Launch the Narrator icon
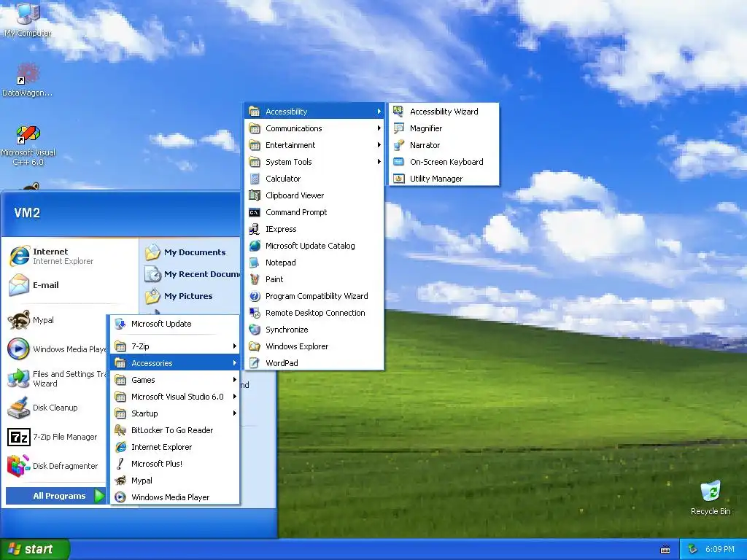The width and height of the screenshot is (747, 560). click(x=399, y=145)
